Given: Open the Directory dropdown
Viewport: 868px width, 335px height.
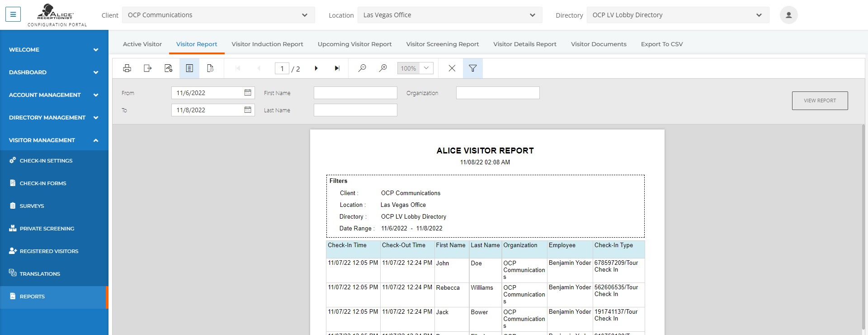Looking at the screenshot, I should point(678,15).
